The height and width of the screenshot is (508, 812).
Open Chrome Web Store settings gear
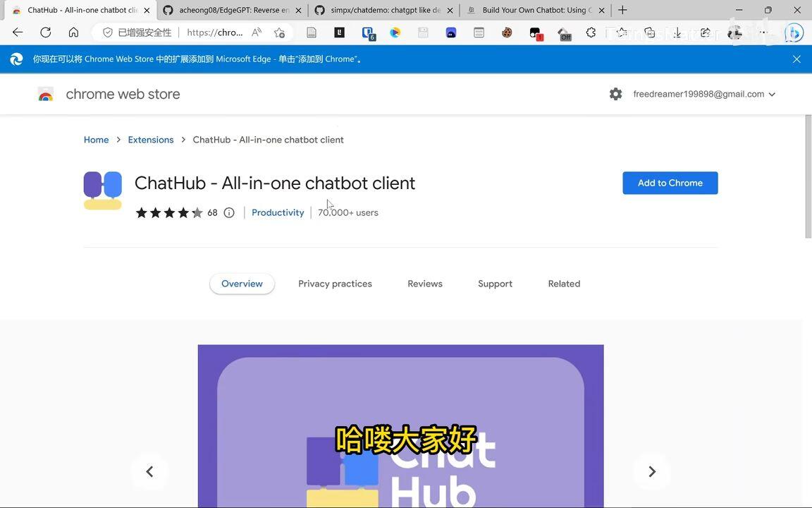[x=615, y=94]
